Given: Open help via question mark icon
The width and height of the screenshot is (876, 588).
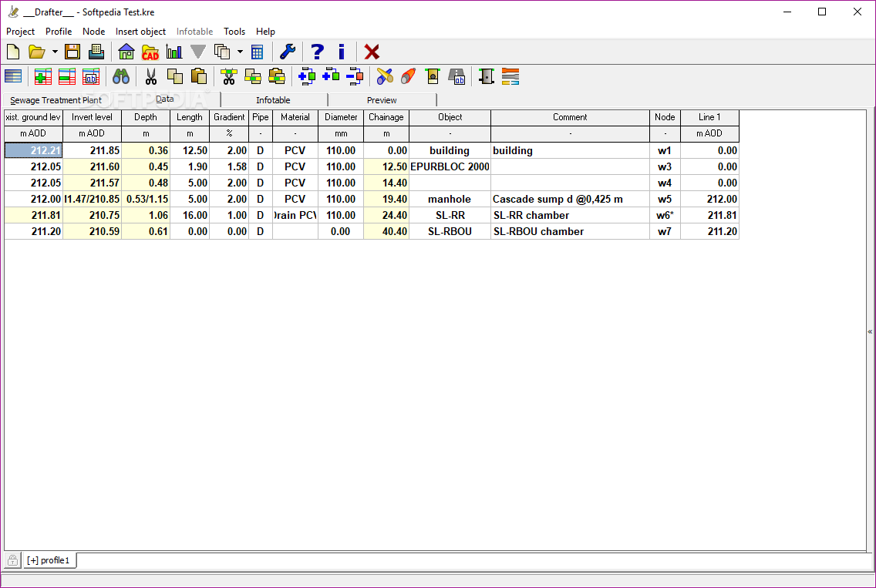Looking at the screenshot, I should coord(318,52).
